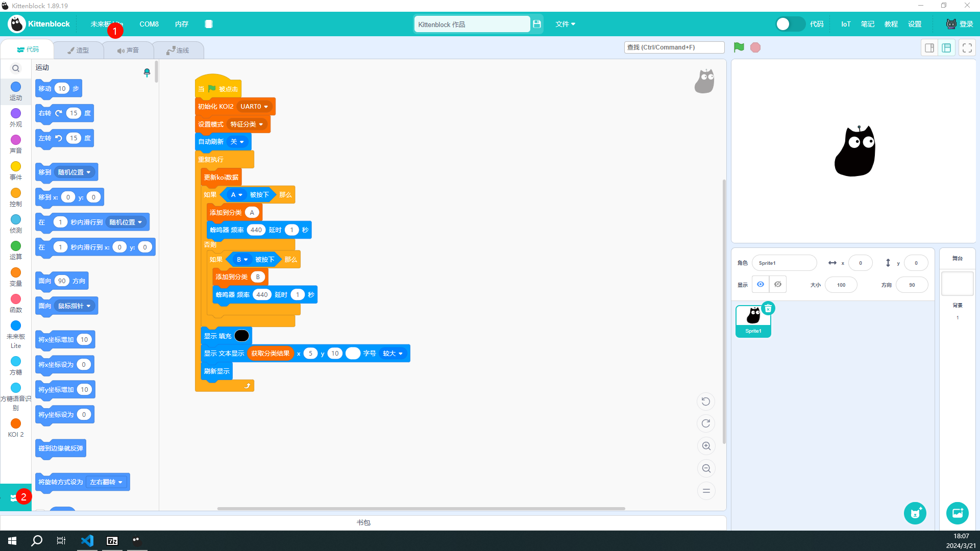Add a new sprite with cat button

(x=915, y=513)
